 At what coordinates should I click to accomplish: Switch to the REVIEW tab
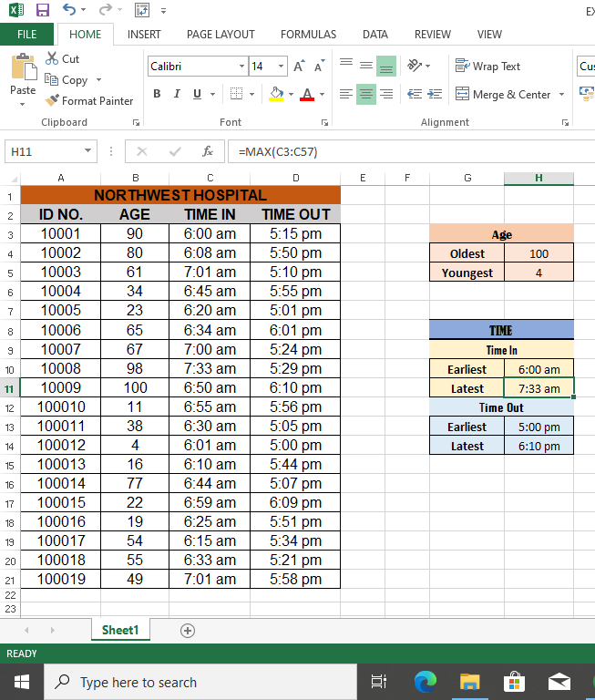[433, 35]
